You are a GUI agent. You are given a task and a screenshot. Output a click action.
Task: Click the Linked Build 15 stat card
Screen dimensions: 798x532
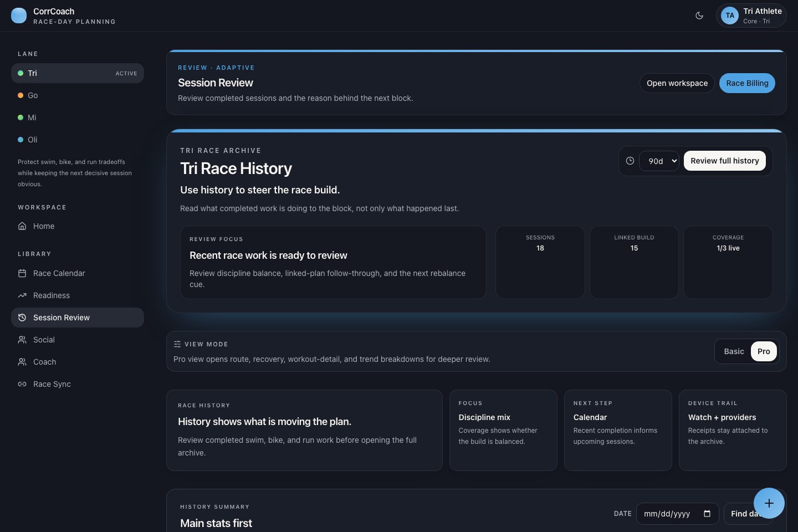(x=634, y=262)
